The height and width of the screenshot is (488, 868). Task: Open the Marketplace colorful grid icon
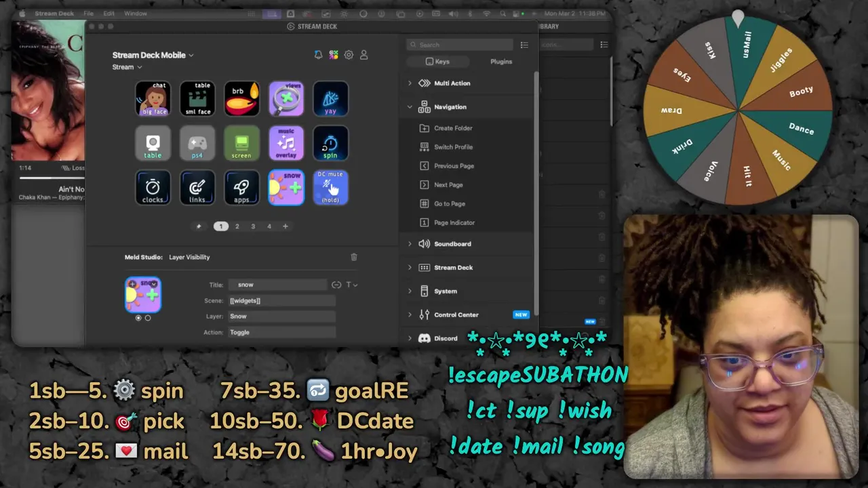click(x=334, y=55)
